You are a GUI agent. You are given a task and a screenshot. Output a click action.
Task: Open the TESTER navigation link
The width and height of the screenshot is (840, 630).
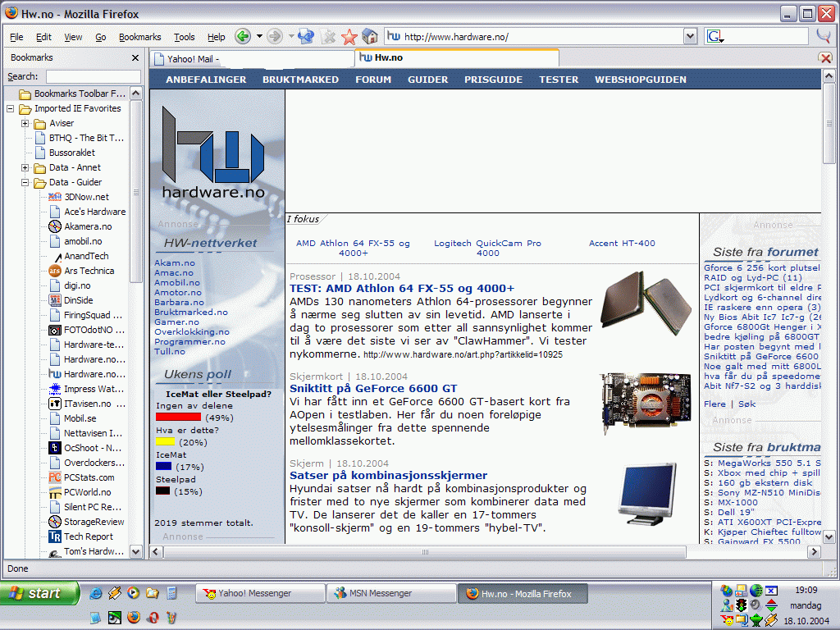coord(559,80)
